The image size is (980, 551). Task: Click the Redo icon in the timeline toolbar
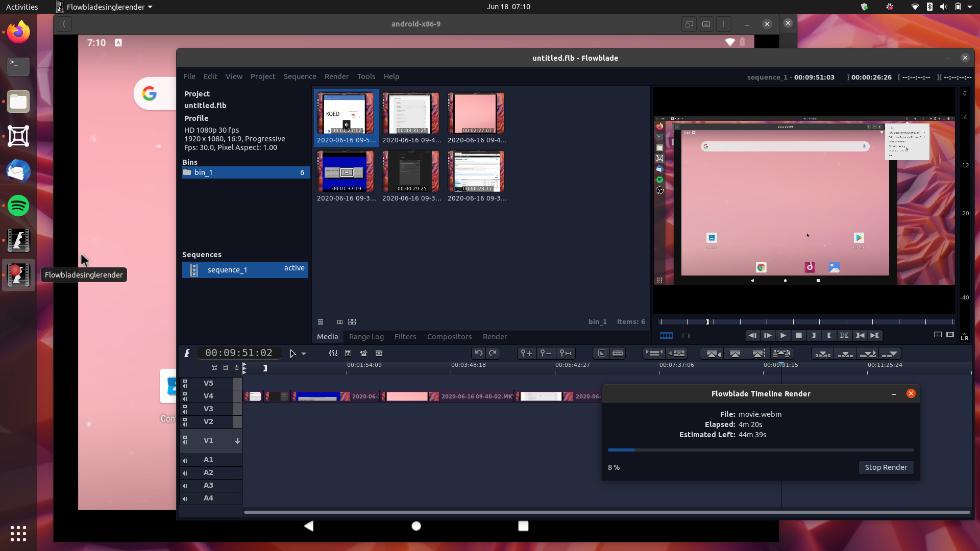point(492,353)
